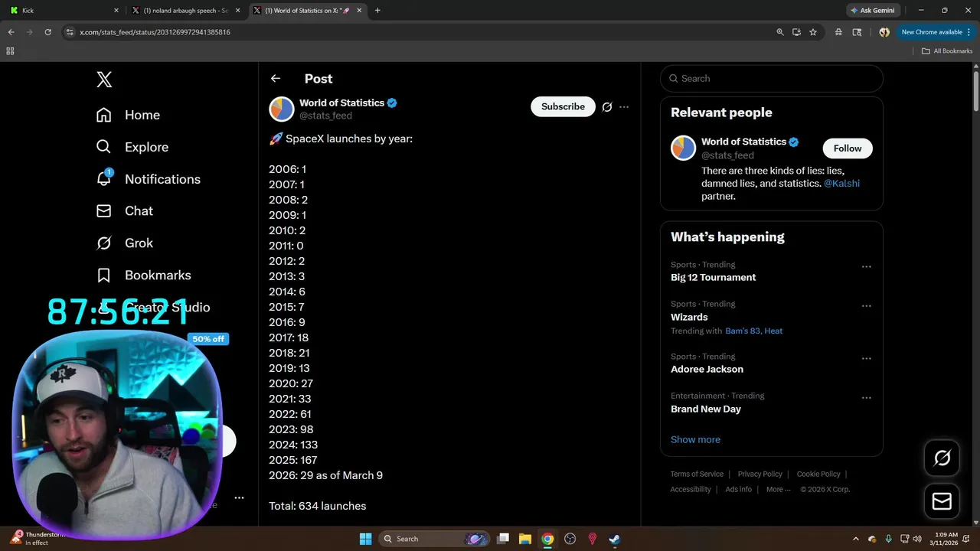Click the X logo in the sidebar
The width and height of the screenshot is (980, 551).
pos(104,79)
